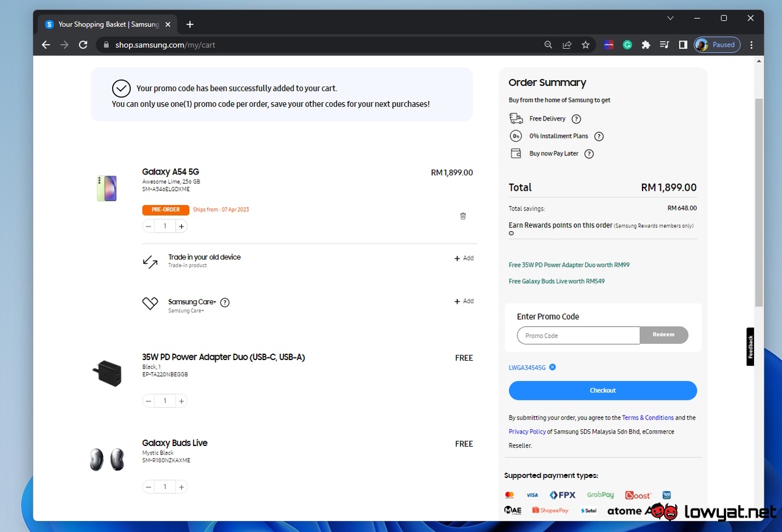Screen dimensions: 782x532
Task: Show Buy now Pay Later help info
Action: pyautogui.click(x=589, y=154)
